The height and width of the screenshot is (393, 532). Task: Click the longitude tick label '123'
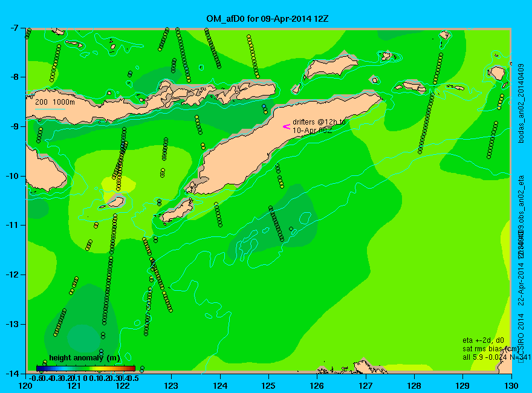171,386
